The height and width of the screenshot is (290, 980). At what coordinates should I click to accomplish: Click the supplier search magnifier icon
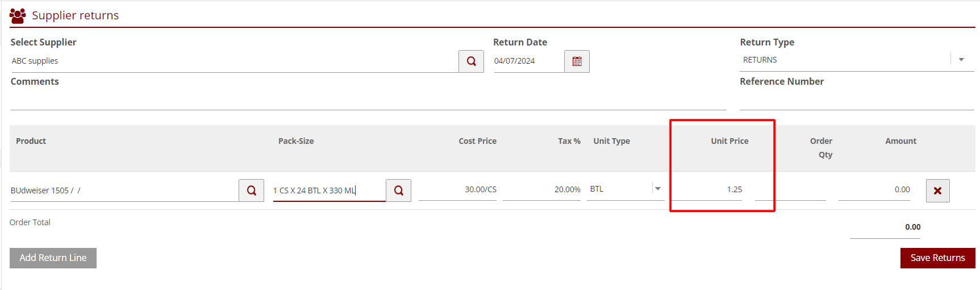pos(471,61)
